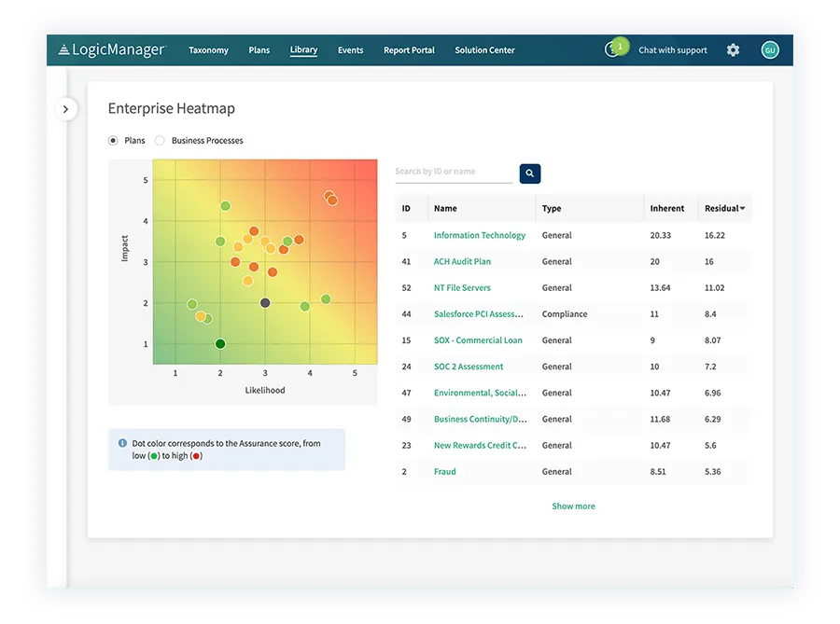Image resolution: width=840 pixels, height=624 pixels.
Task: Open the Business Continuity/D... link
Action: click(x=481, y=419)
